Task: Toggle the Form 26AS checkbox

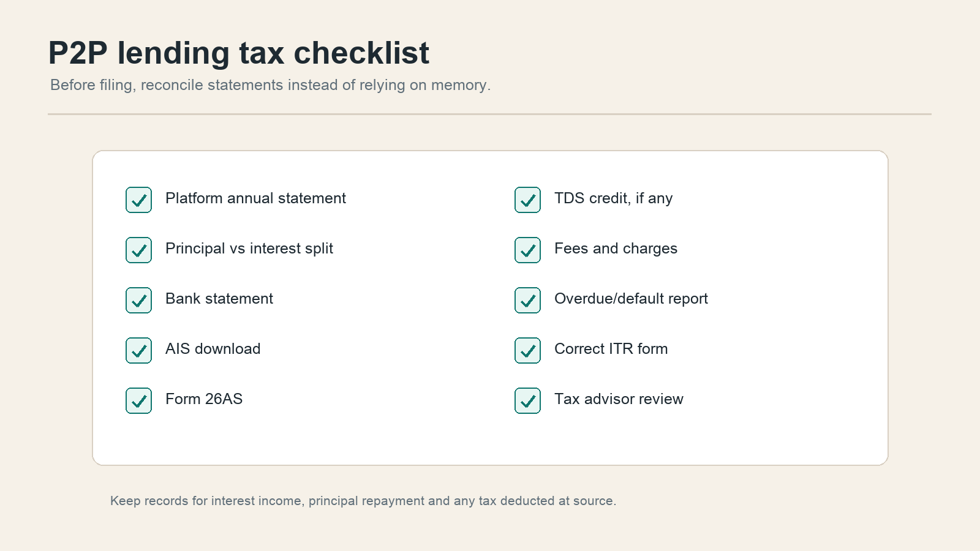Action: point(138,400)
